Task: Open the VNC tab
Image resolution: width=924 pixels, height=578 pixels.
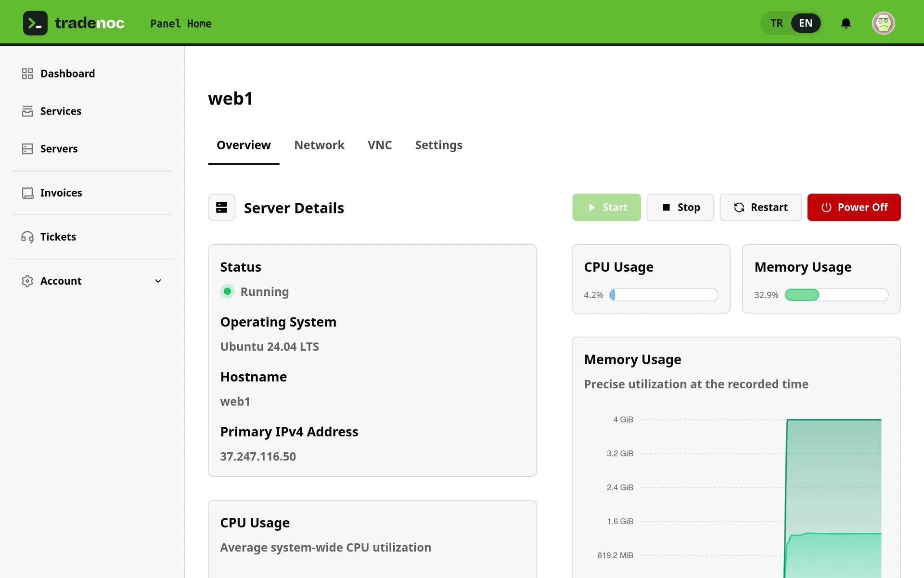Action: click(x=380, y=145)
